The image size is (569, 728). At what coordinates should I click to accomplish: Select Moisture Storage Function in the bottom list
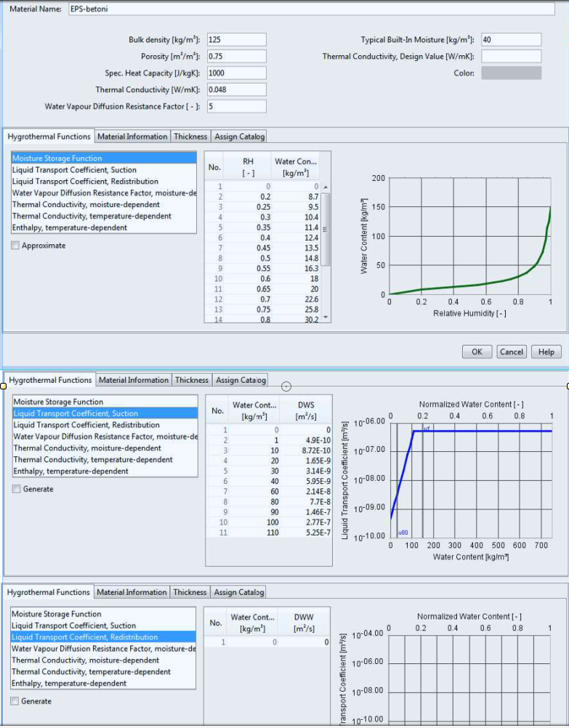pyautogui.click(x=57, y=614)
